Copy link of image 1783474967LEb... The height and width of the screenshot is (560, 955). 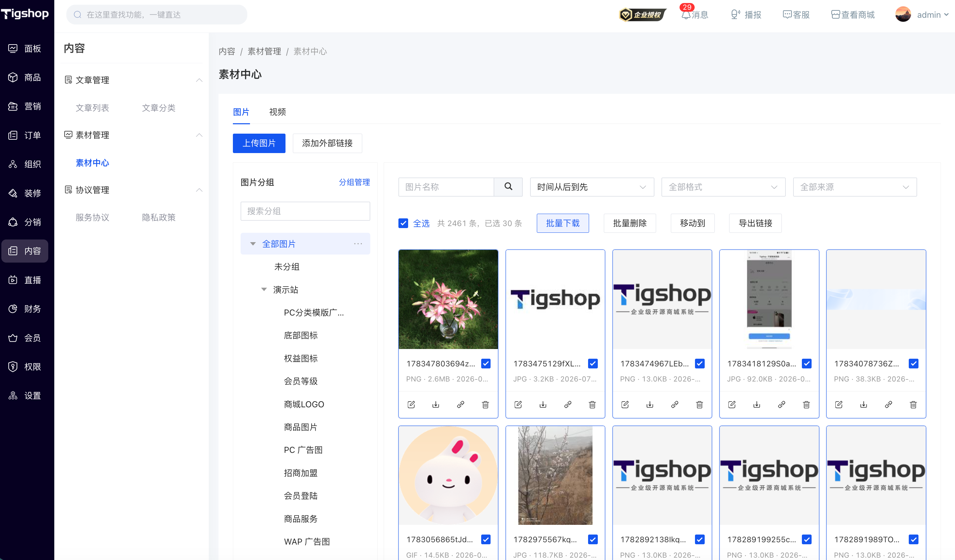coord(675,405)
